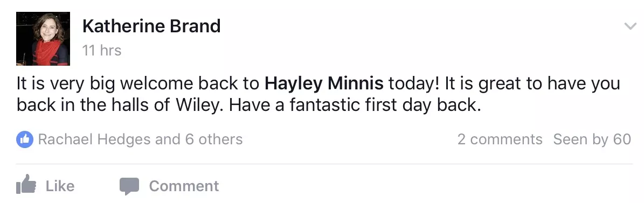Click the blue like reaction badge
Screen dimensions: 644x203
(x=25, y=140)
